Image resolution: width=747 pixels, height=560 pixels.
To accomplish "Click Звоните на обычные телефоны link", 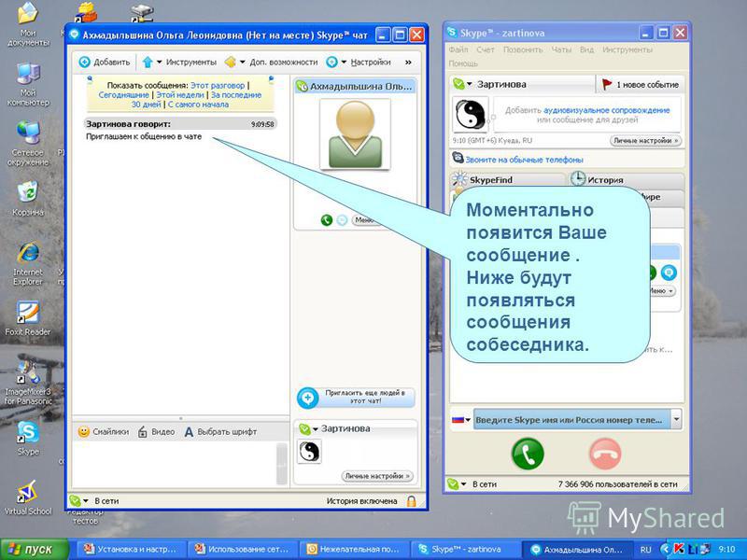I will point(524,160).
